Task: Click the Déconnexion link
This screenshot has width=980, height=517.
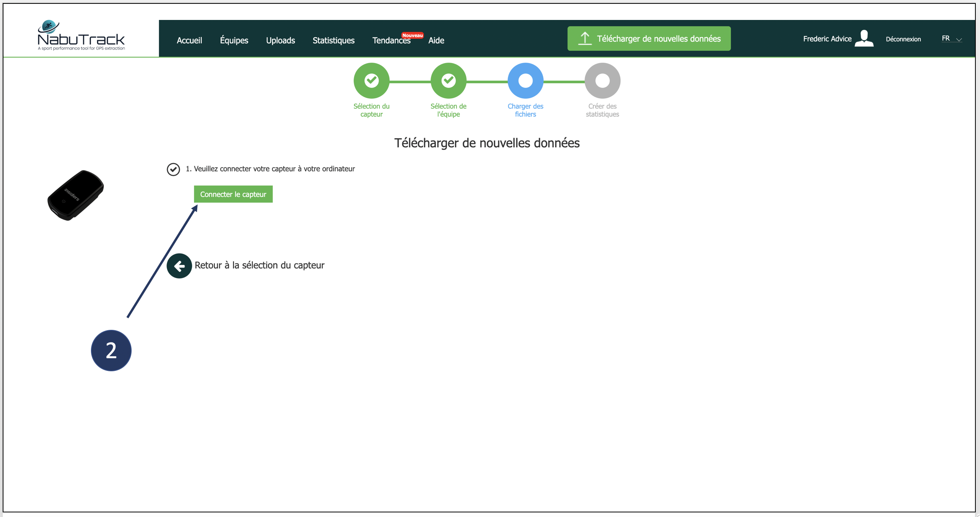Action: click(x=903, y=39)
